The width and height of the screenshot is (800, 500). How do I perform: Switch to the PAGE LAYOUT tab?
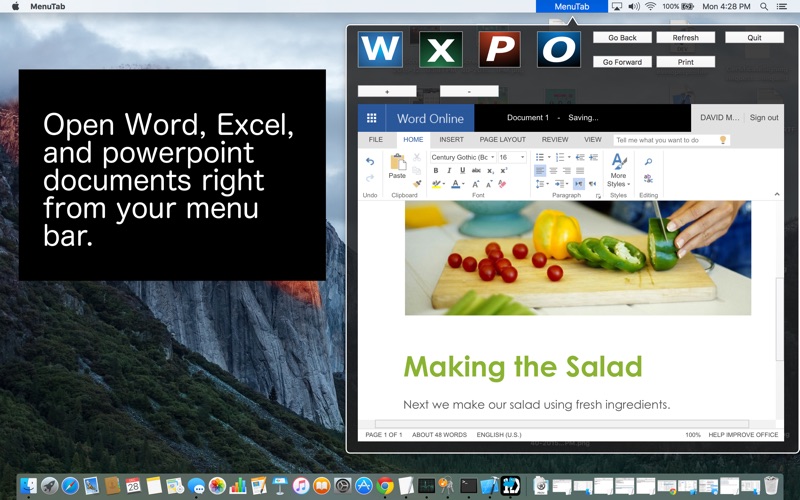click(503, 140)
